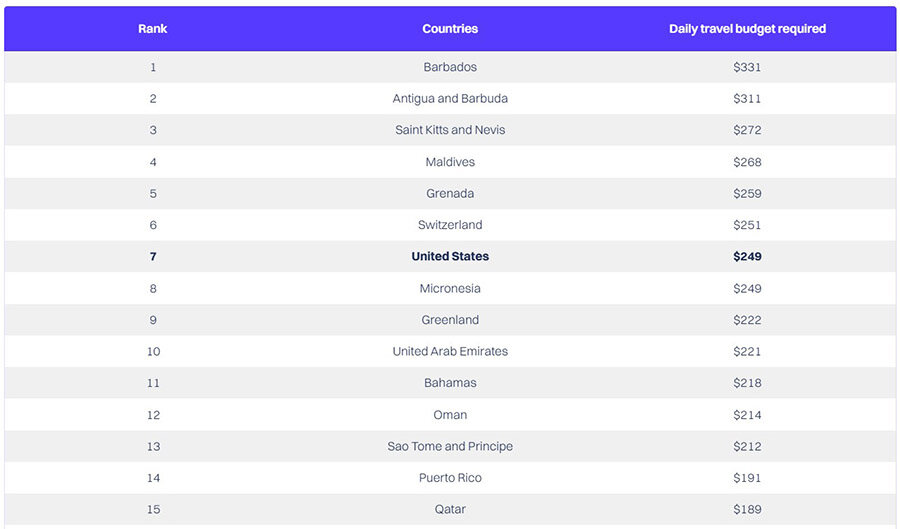This screenshot has height=529, width=900.
Task: Select Switzerland in the table
Action: click(x=450, y=225)
